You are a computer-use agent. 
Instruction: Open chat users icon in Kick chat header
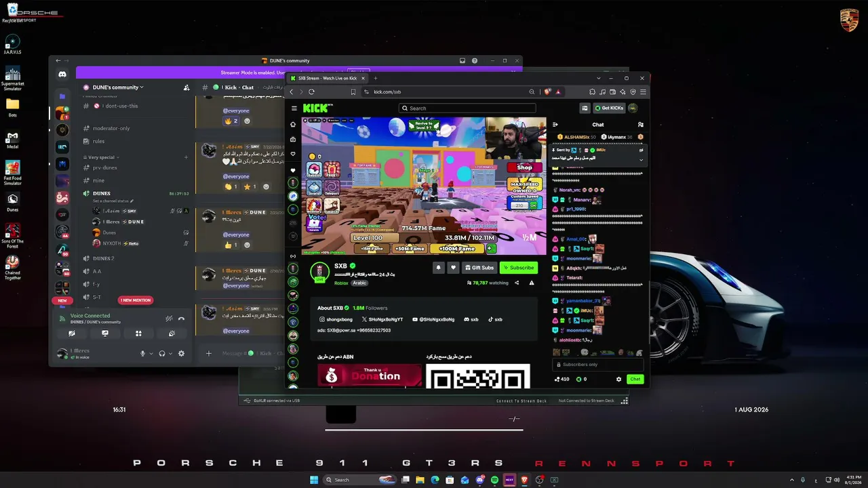click(x=640, y=125)
